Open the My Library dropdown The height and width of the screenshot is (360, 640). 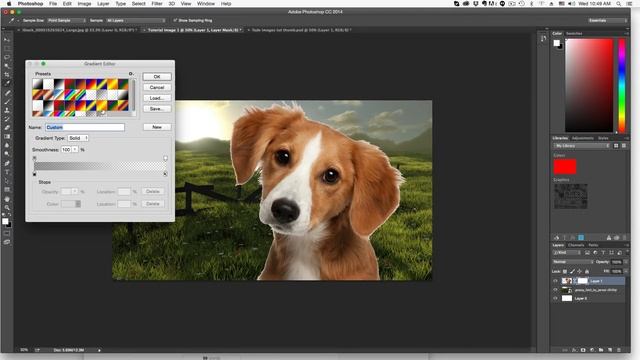point(582,146)
